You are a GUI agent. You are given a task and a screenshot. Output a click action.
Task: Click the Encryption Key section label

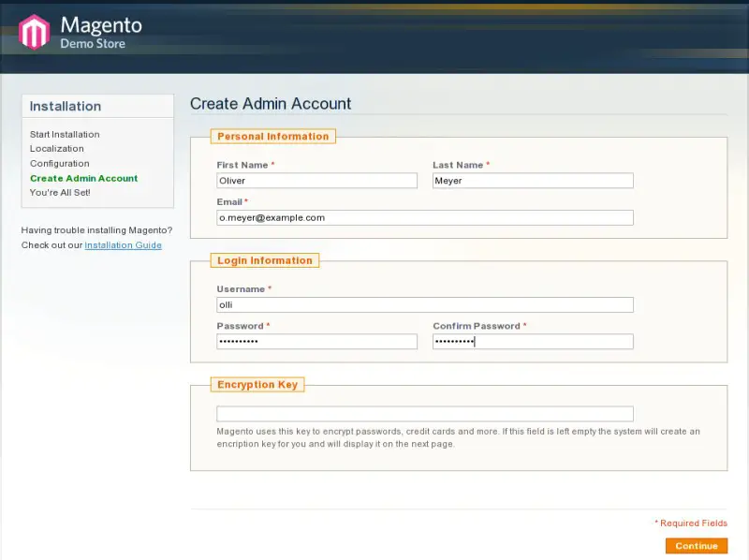pos(257,385)
